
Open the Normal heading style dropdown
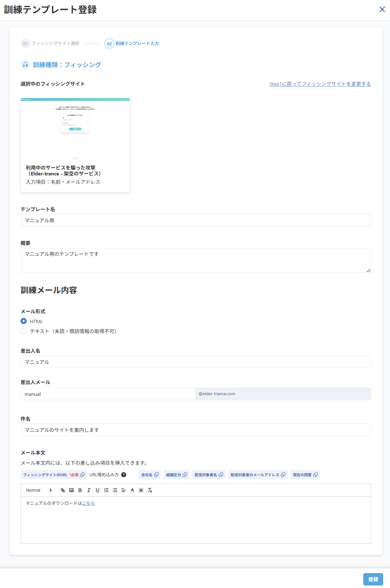[x=39, y=490]
